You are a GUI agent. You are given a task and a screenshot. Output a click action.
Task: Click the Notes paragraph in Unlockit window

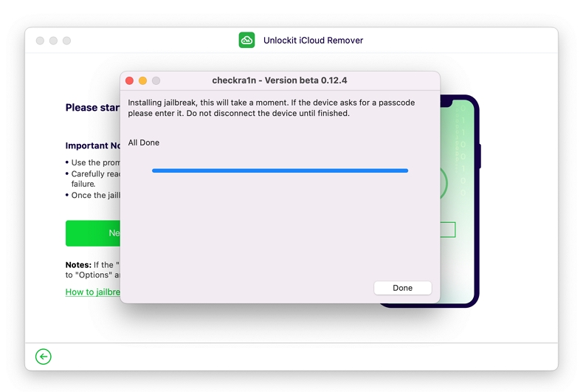[92, 270]
